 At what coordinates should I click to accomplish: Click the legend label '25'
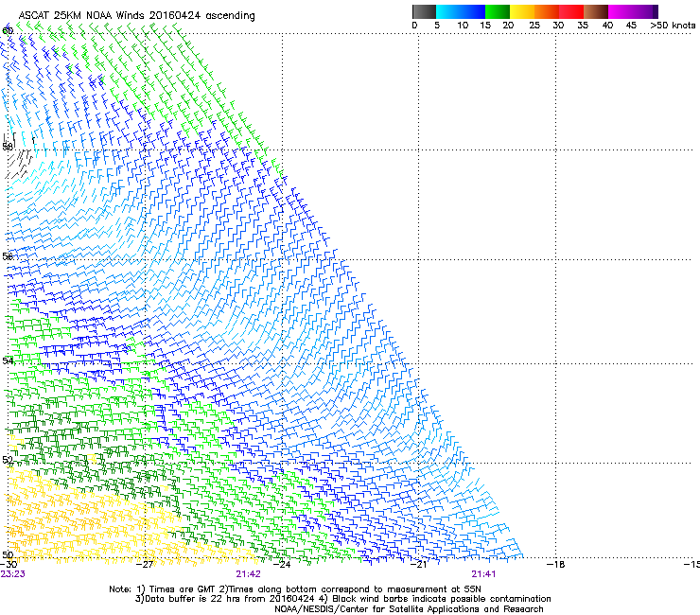[x=534, y=26]
